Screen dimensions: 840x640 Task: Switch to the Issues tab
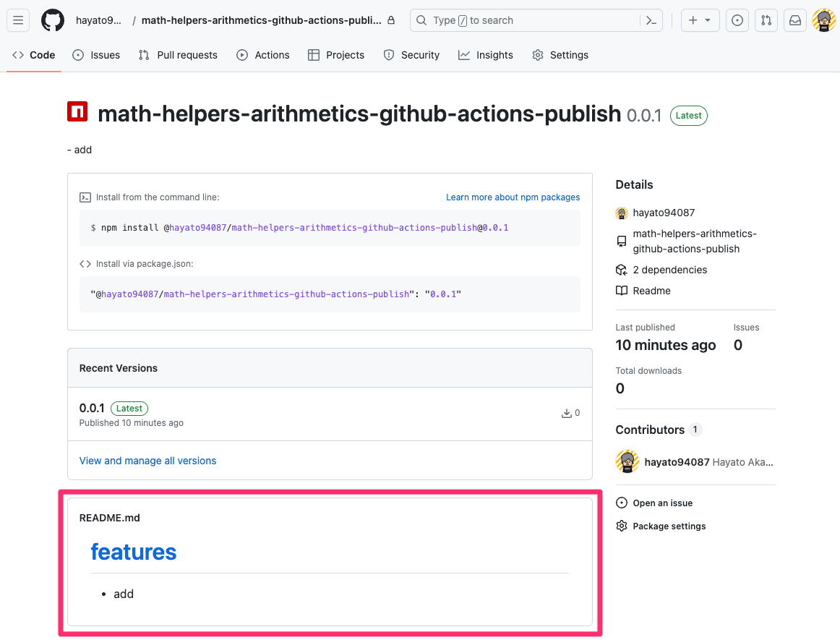click(x=96, y=55)
